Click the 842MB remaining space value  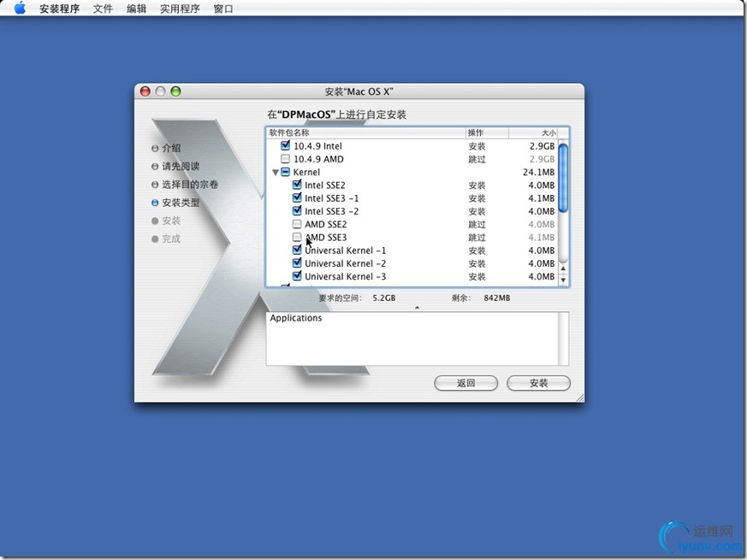(x=497, y=298)
